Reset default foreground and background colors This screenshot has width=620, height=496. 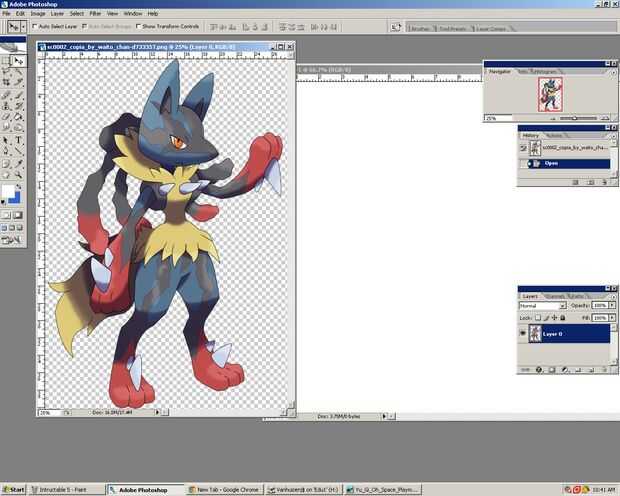[4, 202]
